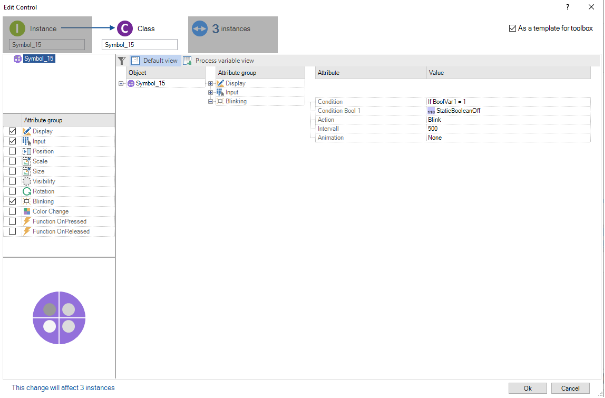Click the Visibility icon in checkbox list

[x=27, y=181]
